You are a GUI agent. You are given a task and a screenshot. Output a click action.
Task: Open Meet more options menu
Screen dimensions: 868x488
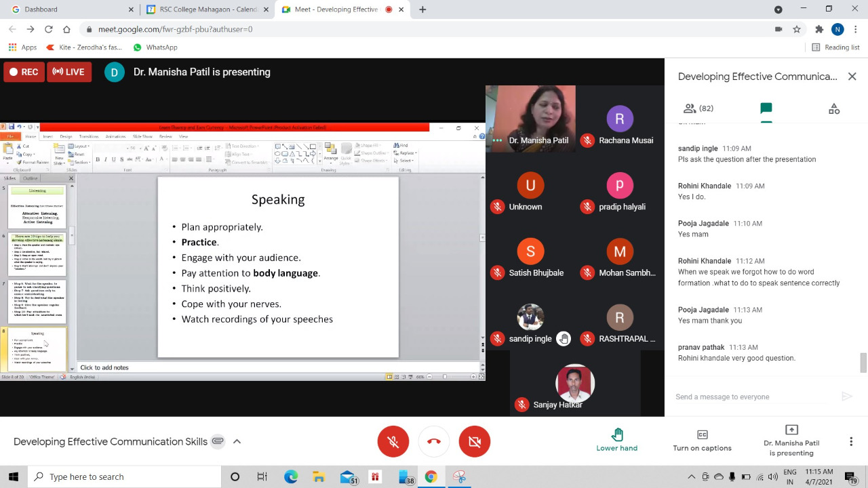[x=851, y=441]
